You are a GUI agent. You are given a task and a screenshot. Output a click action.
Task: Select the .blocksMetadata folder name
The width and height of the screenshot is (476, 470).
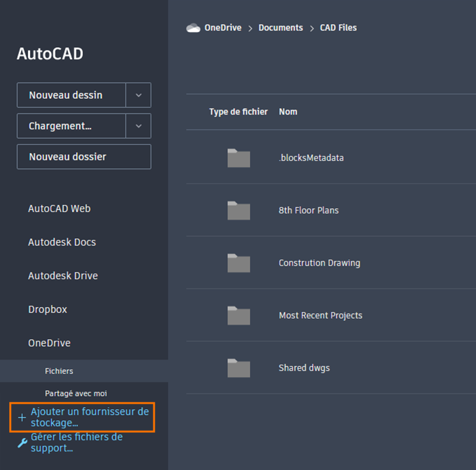coord(311,158)
